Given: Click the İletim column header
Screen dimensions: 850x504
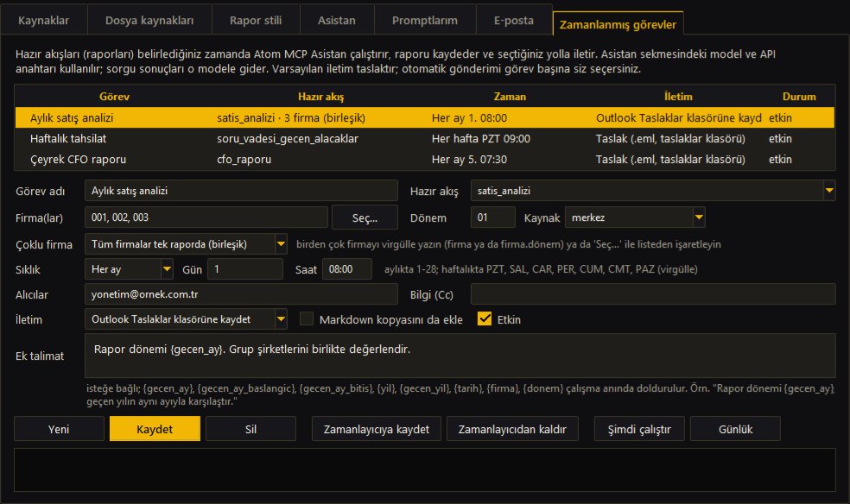Looking at the screenshot, I should (x=678, y=97).
